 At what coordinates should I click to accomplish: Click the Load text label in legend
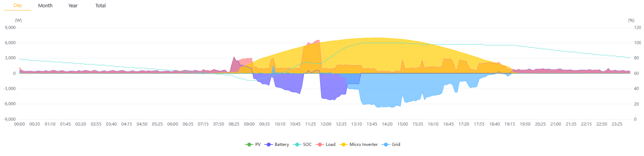330,144
